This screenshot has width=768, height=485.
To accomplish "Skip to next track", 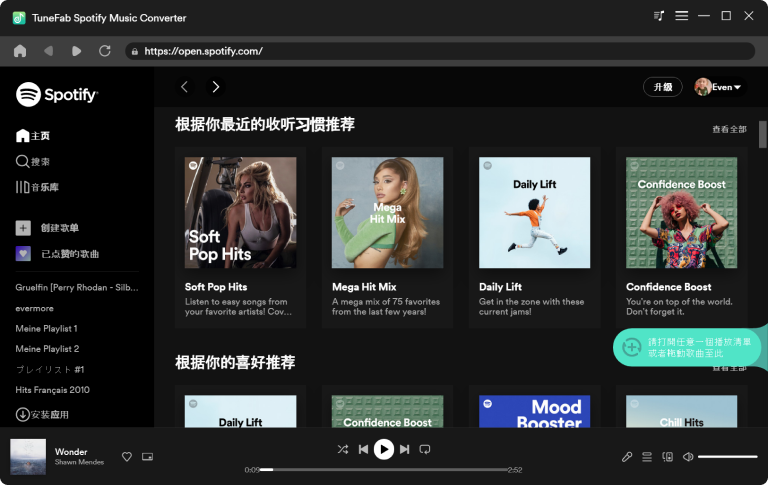I will [x=405, y=449].
